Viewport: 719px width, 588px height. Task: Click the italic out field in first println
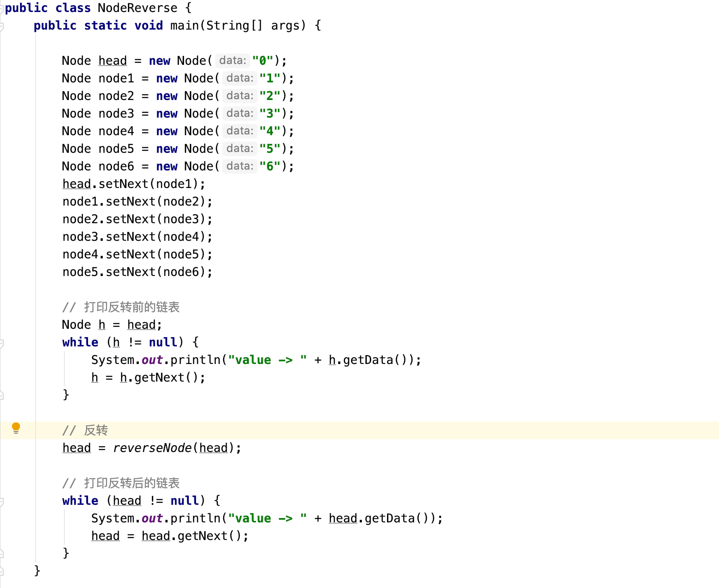152,360
